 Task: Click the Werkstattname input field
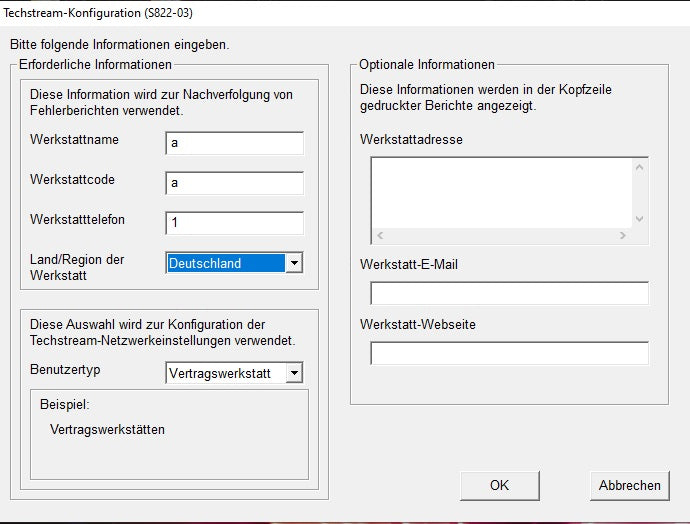pos(235,143)
